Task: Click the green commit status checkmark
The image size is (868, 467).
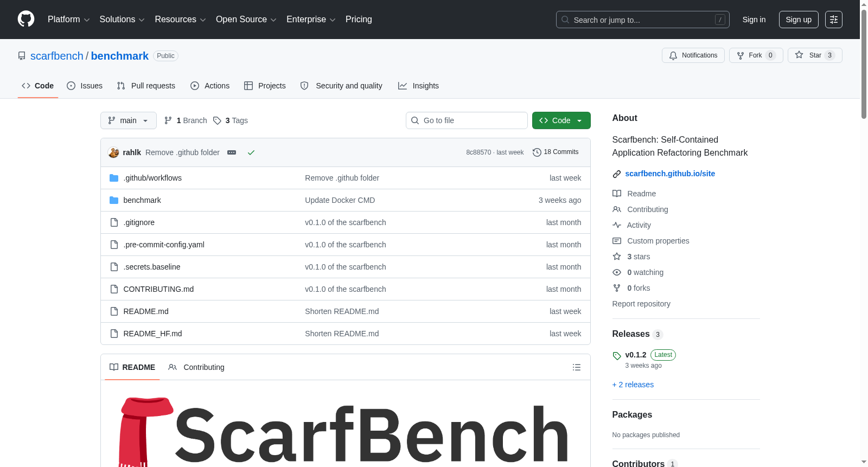Action: pos(251,152)
